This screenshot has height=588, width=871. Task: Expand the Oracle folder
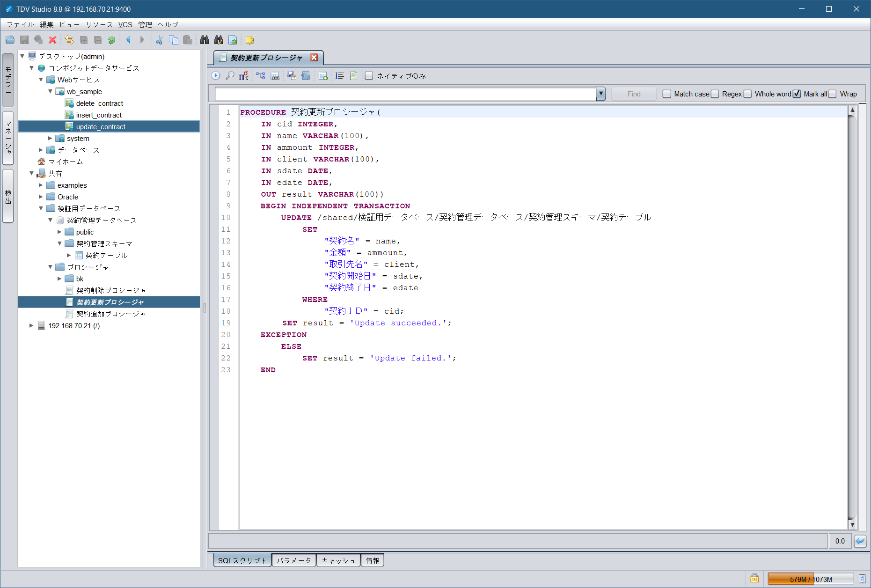pos(41,197)
